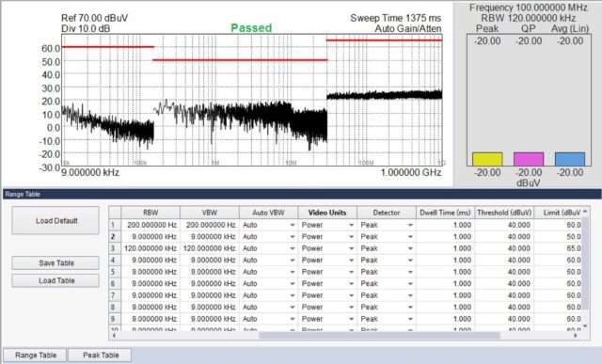Select the VBW column header
The width and height of the screenshot is (602, 364).
coord(210,213)
